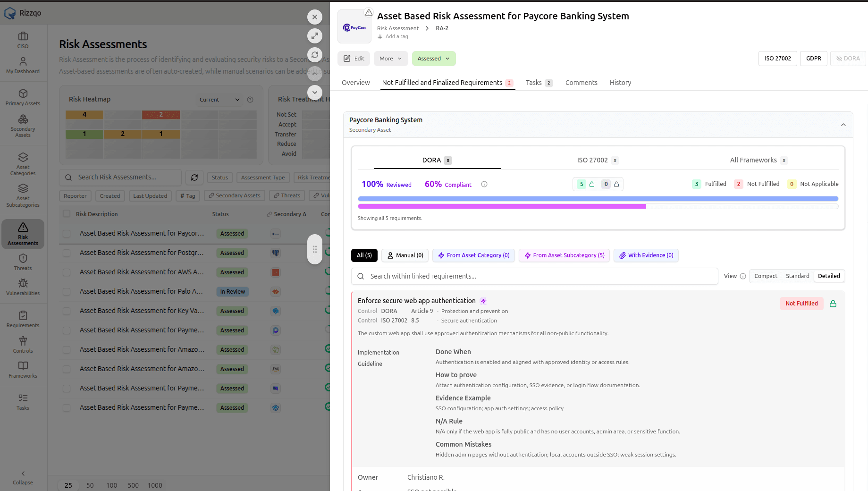Click the magenta compliant progress bar

click(502, 206)
